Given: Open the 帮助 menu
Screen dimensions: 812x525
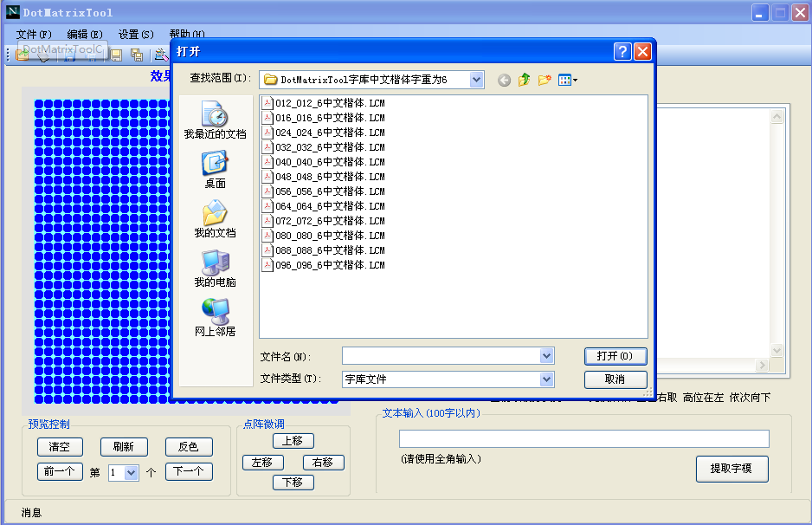Looking at the screenshot, I should (x=187, y=34).
